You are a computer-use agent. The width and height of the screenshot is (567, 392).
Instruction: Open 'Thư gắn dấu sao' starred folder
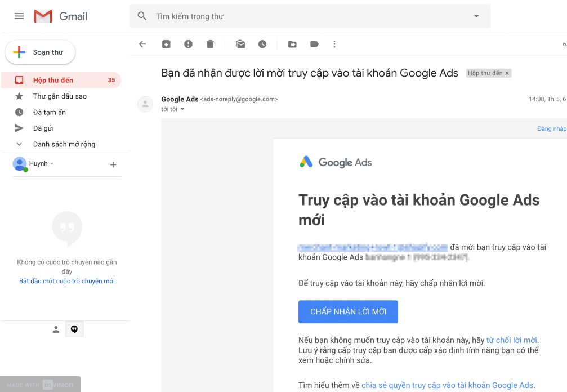pyautogui.click(x=61, y=96)
